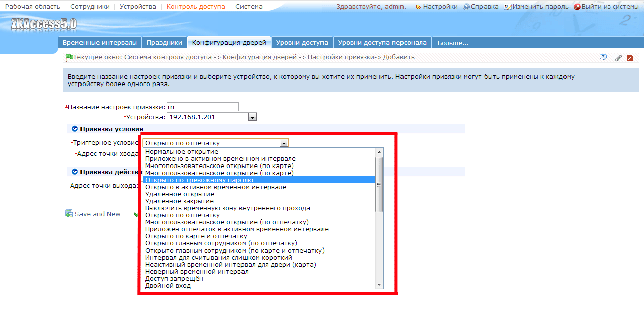Click the Изменить пароль icon
The width and height of the screenshot is (644, 331).
pos(508,7)
